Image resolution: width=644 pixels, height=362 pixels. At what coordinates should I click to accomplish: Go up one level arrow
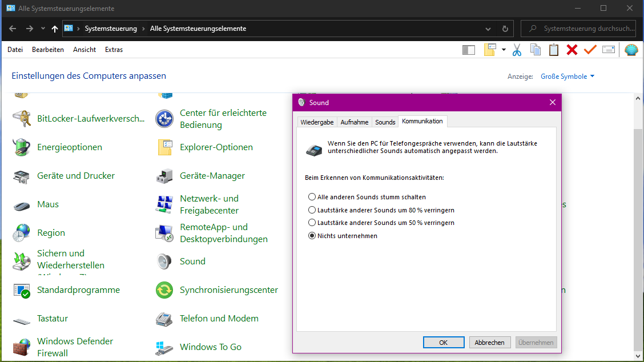55,29
